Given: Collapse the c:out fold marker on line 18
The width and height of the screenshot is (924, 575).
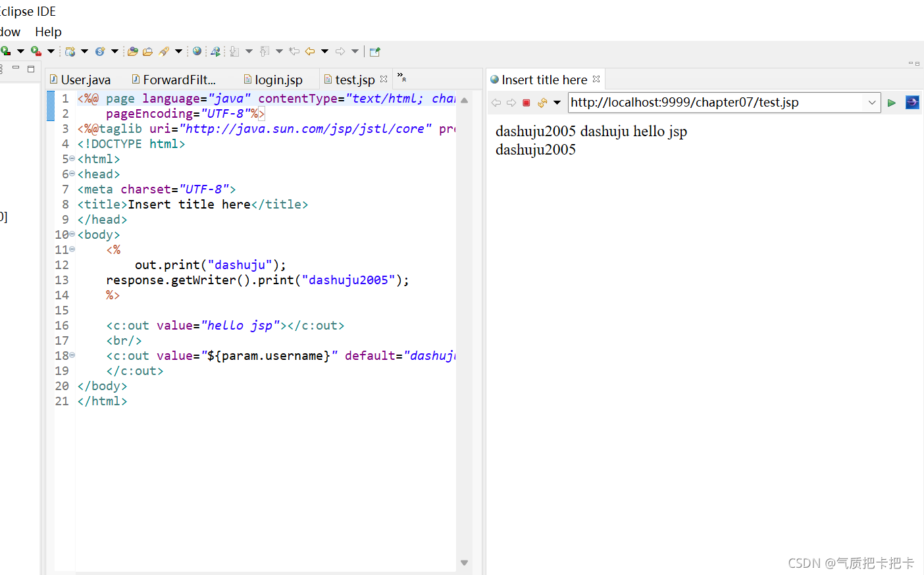Looking at the screenshot, I should [x=72, y=355].
